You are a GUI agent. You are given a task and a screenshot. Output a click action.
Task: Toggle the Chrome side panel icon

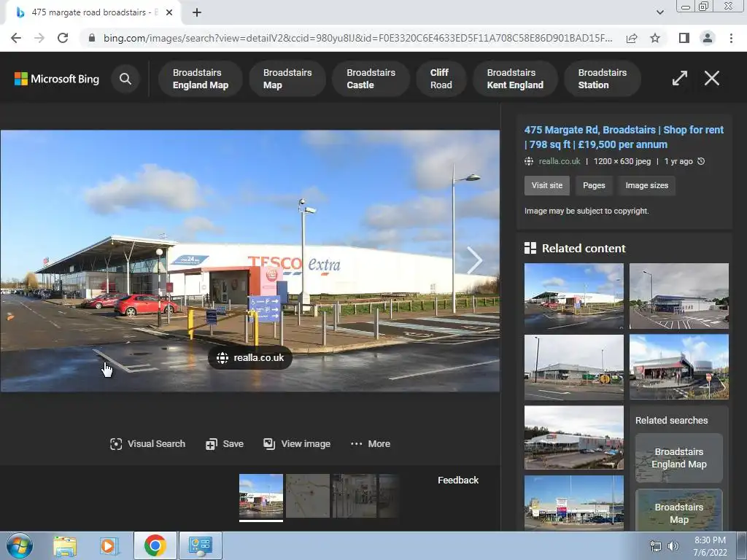(x=684, y=38)
